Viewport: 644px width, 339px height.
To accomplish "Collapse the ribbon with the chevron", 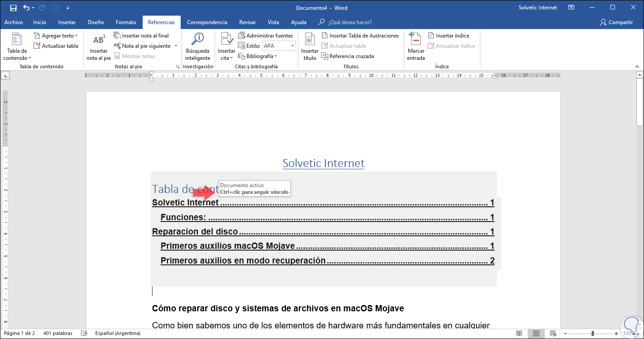I will (637, 67).
